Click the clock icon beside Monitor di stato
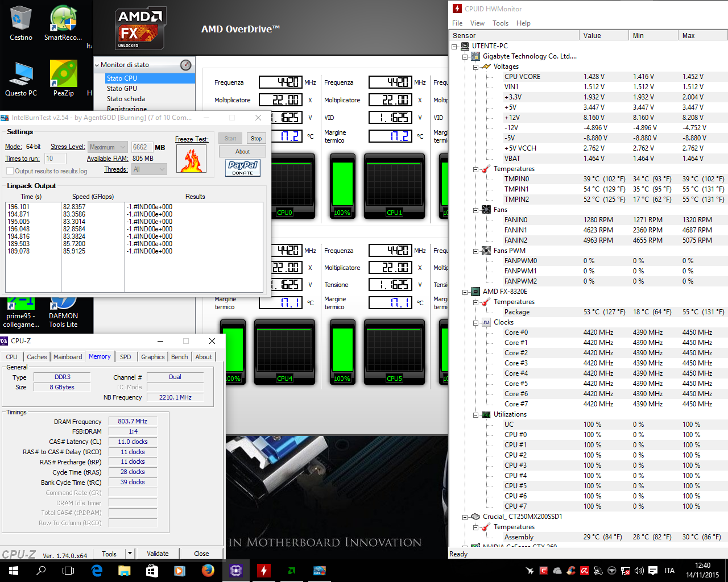Image resolution: width=728 pixels, height=582 pixels. pyautogui.click(x=186, y=65)
